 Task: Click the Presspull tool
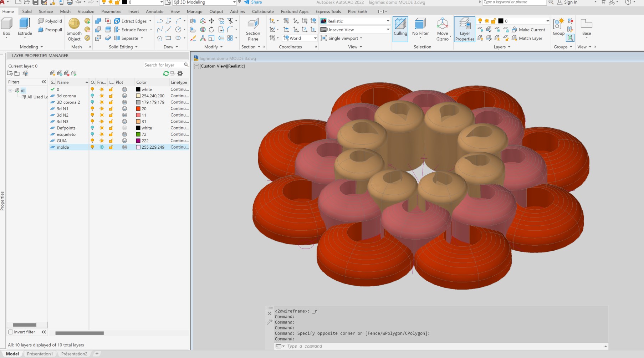tap(50, 30)
